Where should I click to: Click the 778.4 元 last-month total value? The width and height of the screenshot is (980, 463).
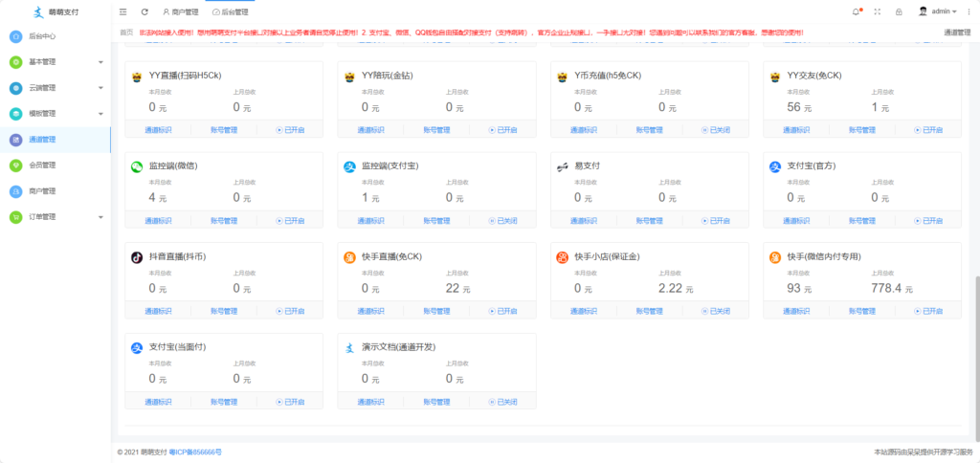click(x=892, y=288)
